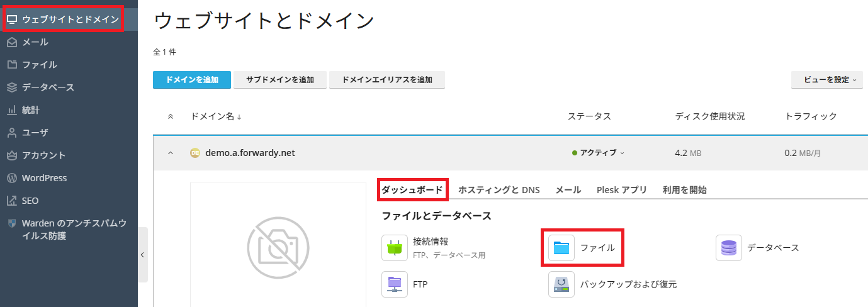
Task: Click Add Subdomain (サブドメインを追加) button
Action: click(x=279, y=80)
